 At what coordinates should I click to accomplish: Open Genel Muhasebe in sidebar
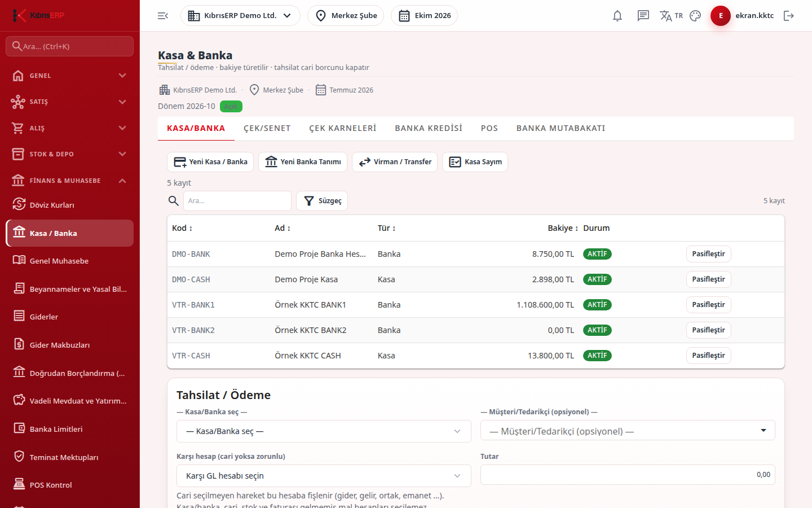[x=70, y=261]
